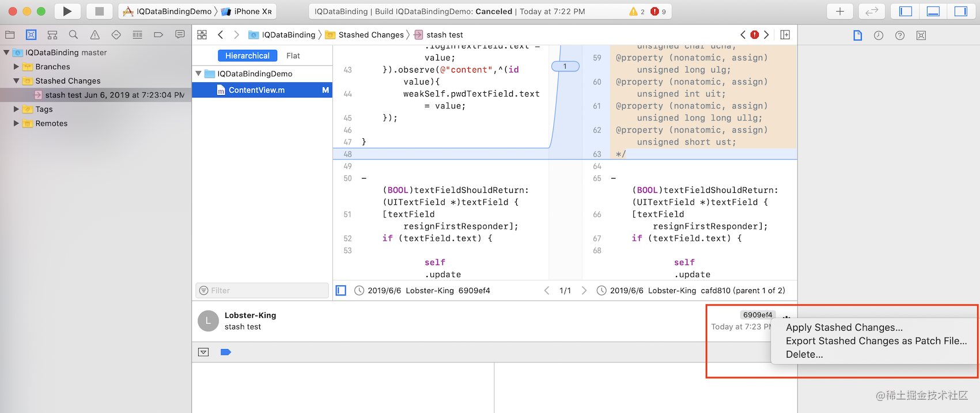The width and height of the screenshot is (980, 413).
Task: Show the File inspector
Action: (x=857, y=35)
